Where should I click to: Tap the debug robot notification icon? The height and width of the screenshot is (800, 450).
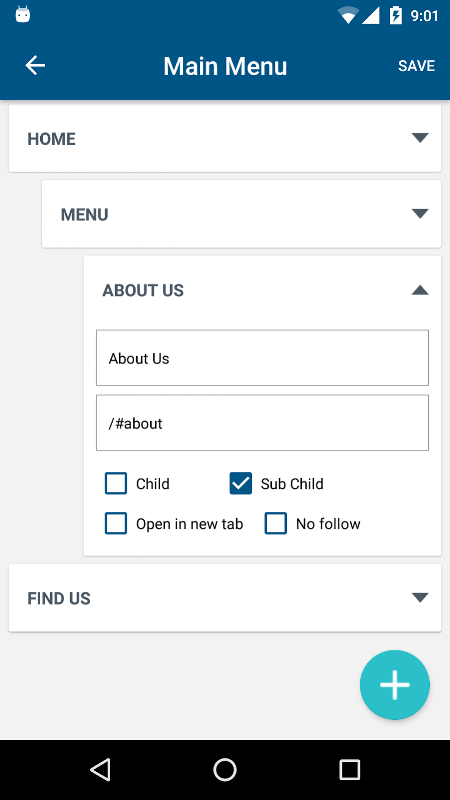pyautogui.click(x=23, y=14)
